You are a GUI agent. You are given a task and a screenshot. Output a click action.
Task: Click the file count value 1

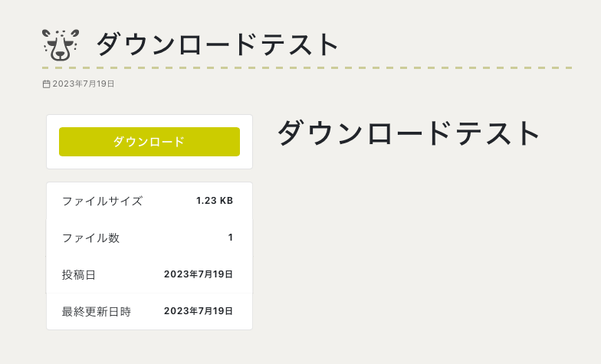(x=230, y=238)
